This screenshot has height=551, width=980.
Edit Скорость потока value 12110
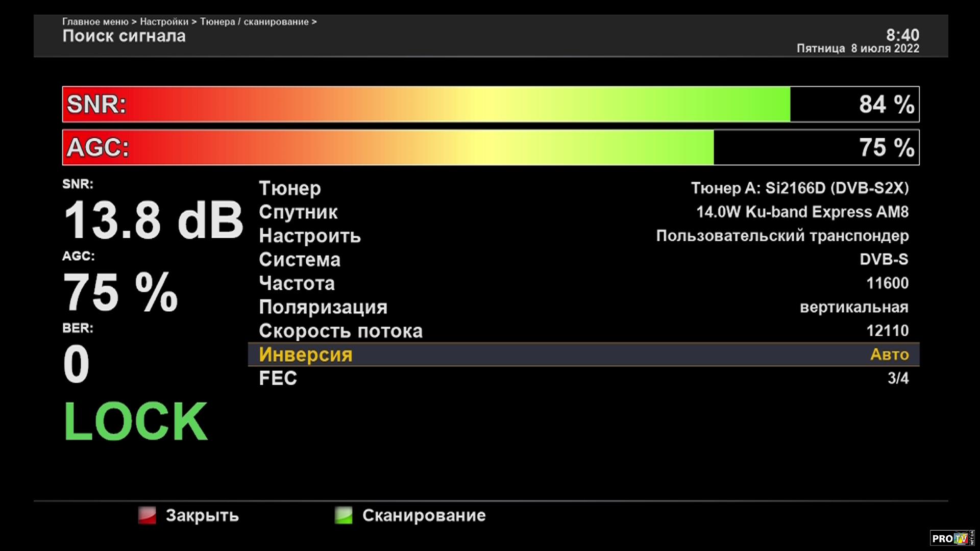pyautogui.click(x=887, y=331)
